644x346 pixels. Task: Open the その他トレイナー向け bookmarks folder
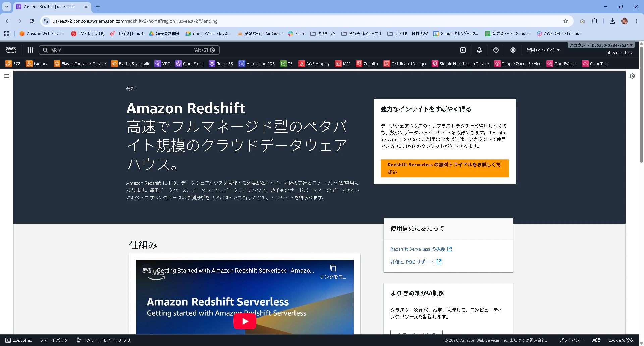(x=362, y=34)
